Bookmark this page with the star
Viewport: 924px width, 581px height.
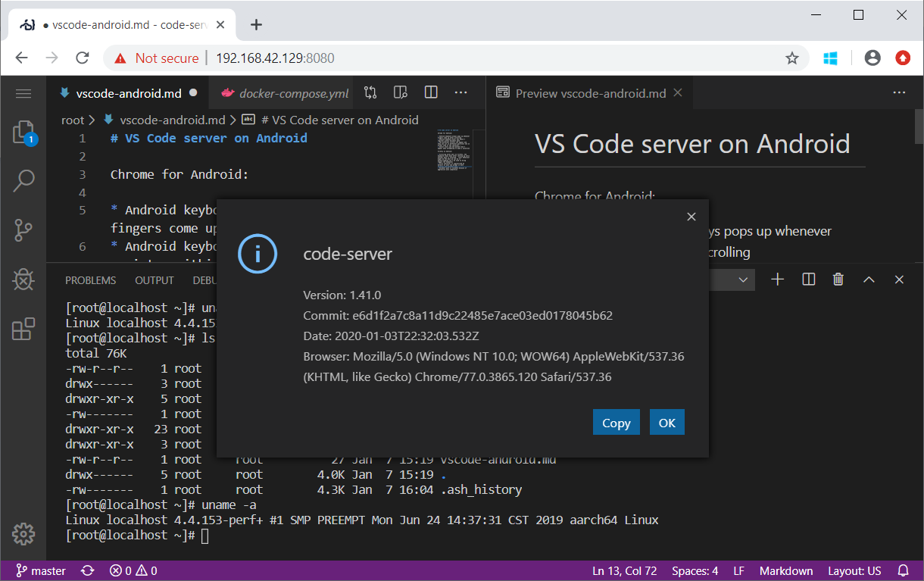coord(792,58)
